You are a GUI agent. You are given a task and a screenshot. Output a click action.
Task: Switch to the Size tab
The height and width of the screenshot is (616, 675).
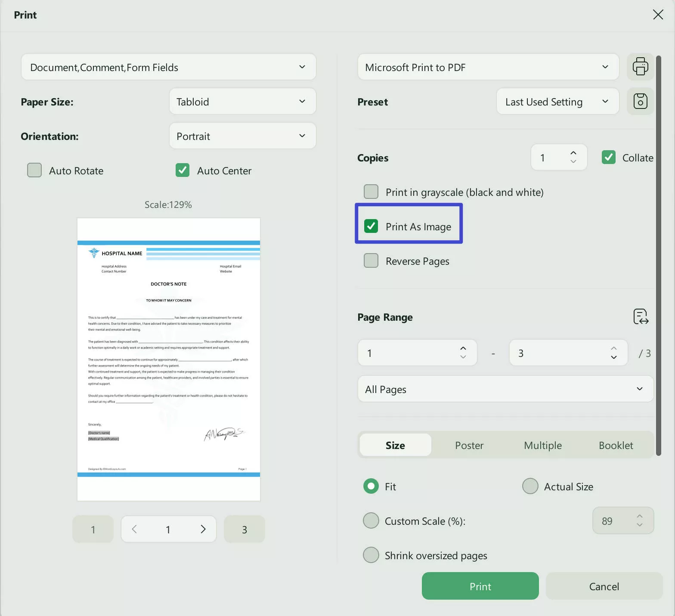tap(395, 445)
